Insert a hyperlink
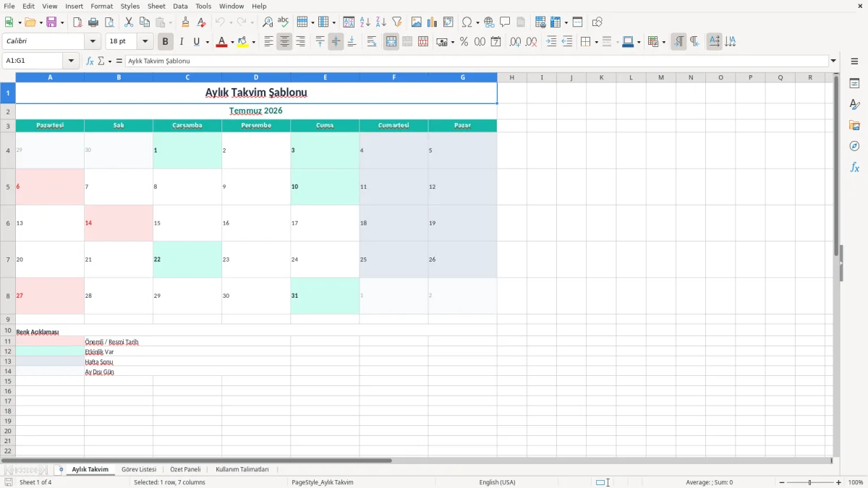The height and width of the screenshot is (488, 868). tap(490, 22)
